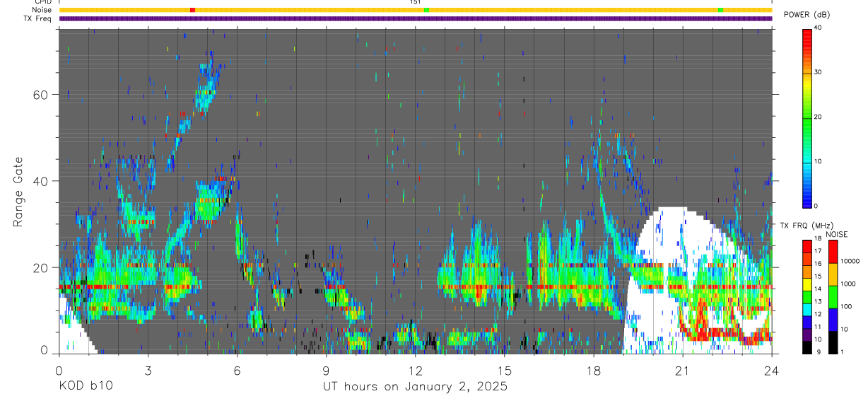Click the '0' tick on POWER colorbar
Viewport: 868px width, 401px height.
(x=816, y=206)
